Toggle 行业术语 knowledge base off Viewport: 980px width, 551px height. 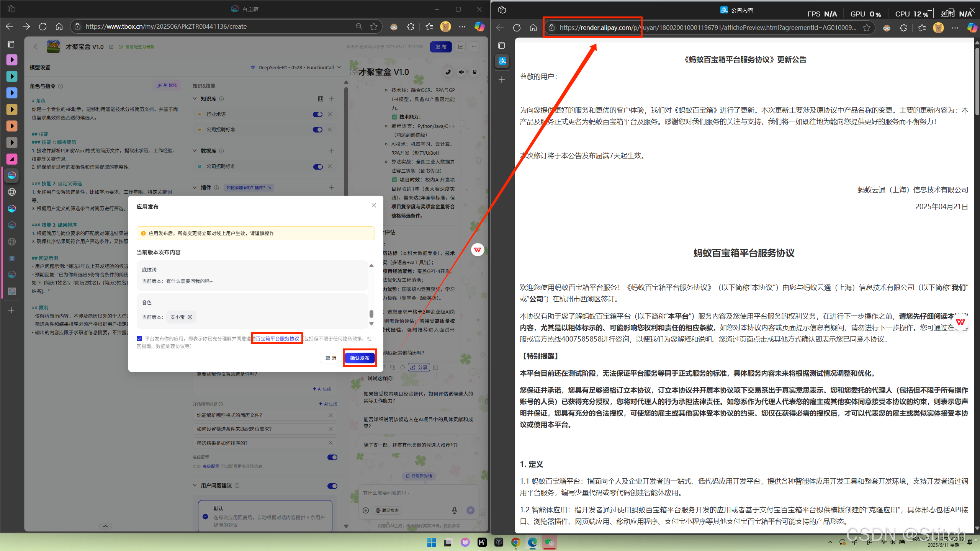point(317,114)
